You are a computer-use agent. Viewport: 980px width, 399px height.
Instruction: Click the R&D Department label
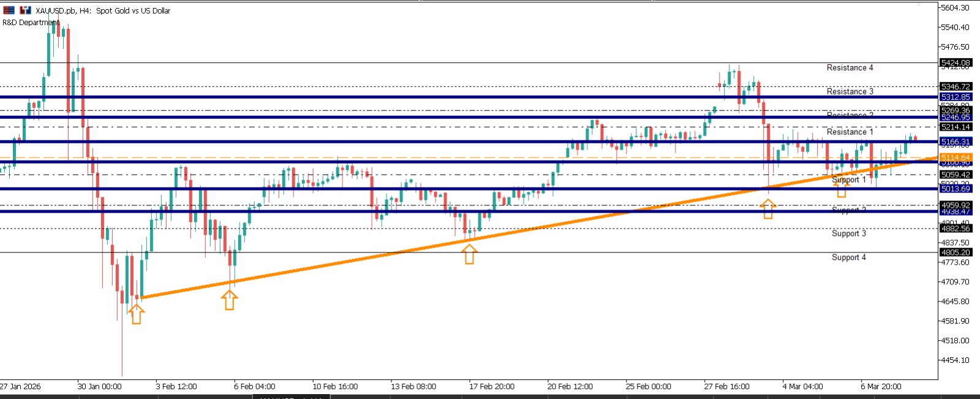tap(31, 23)
